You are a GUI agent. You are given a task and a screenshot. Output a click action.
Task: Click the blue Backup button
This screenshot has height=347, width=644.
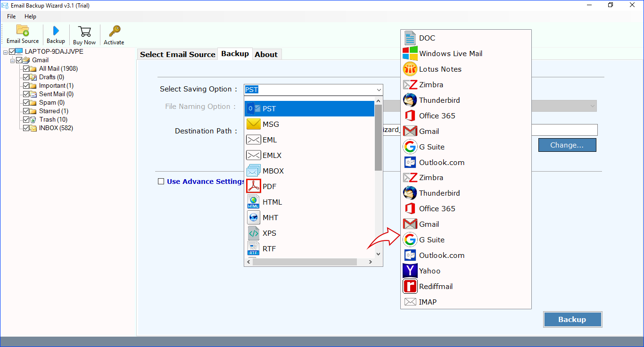[572, 319]
